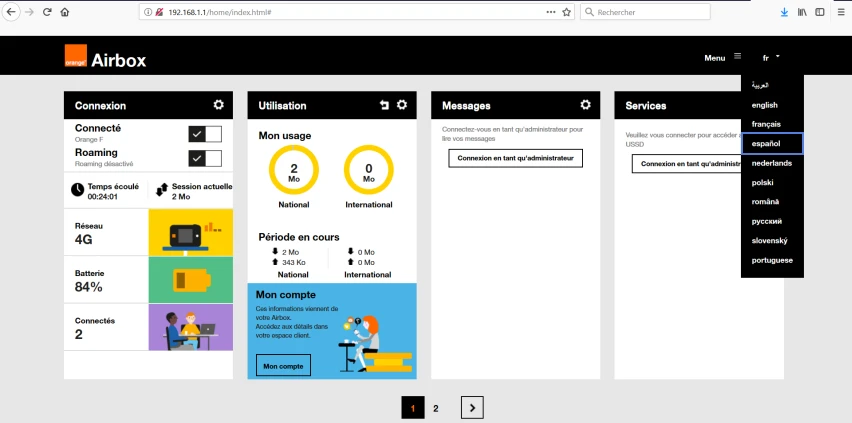852x423 pixels.
Task: Click the browser forward arrow
Action: [29, 12]
